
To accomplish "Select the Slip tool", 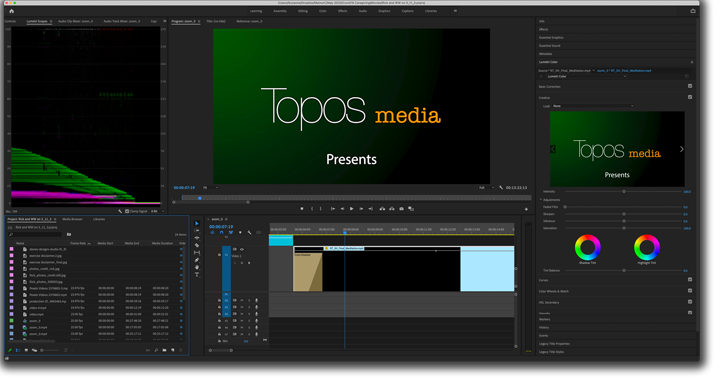I will click(x=197, y=253).
